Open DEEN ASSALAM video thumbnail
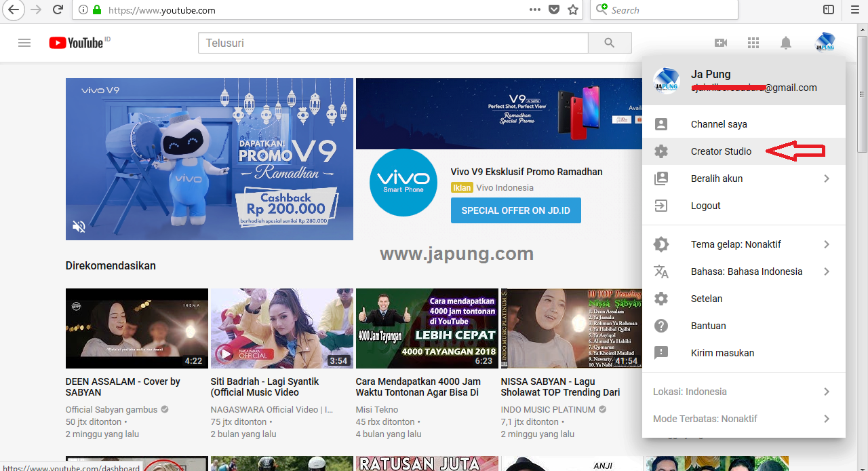The image size is (868, 471). 137,328
